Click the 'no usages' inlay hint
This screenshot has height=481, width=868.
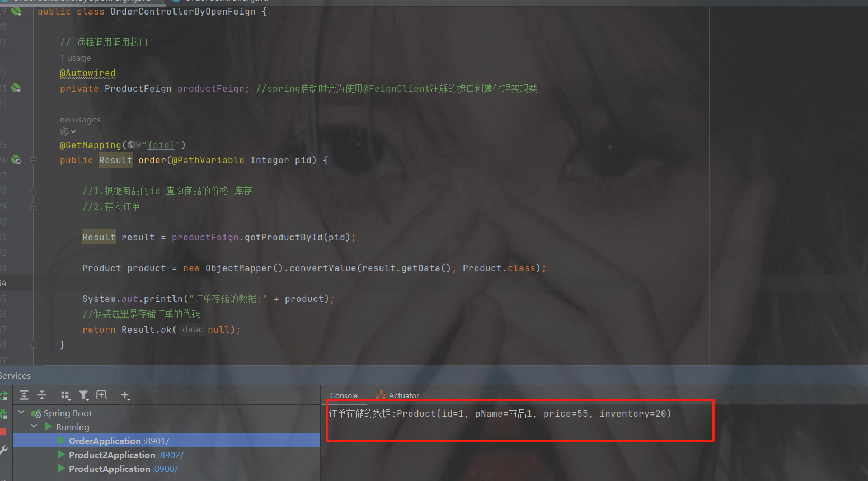(80, 120)
